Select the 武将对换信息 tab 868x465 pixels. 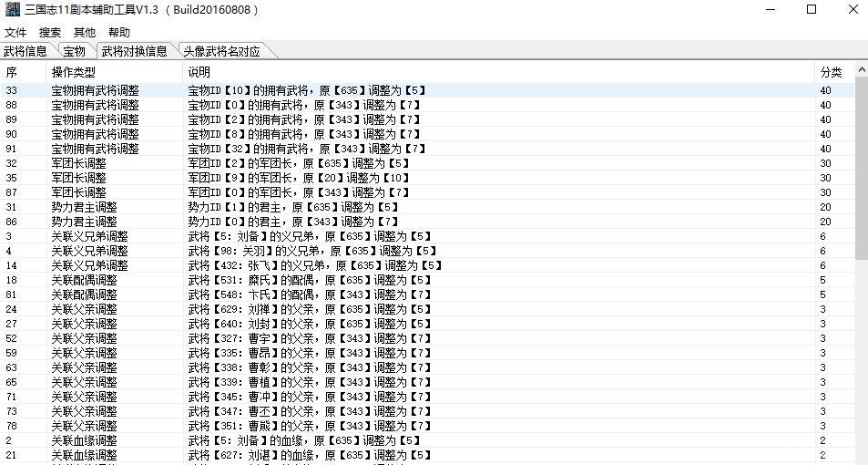tap(135, 51)
